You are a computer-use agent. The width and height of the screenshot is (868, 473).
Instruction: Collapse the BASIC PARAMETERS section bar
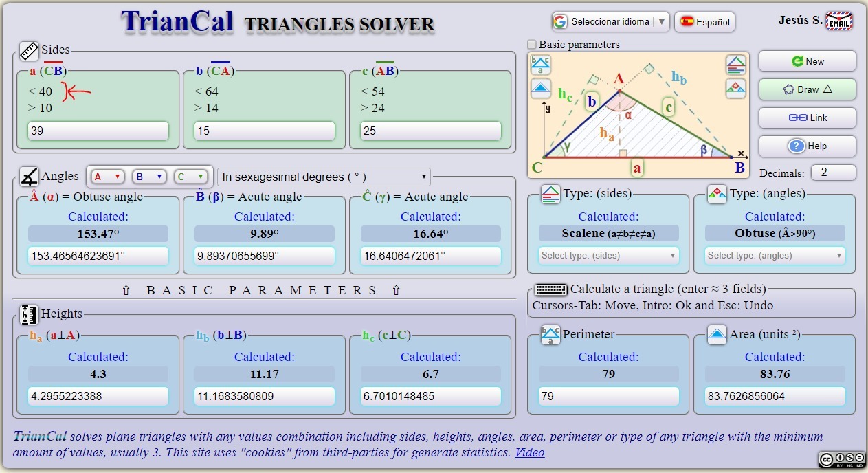pyautogui.click(x=262, y=290)
